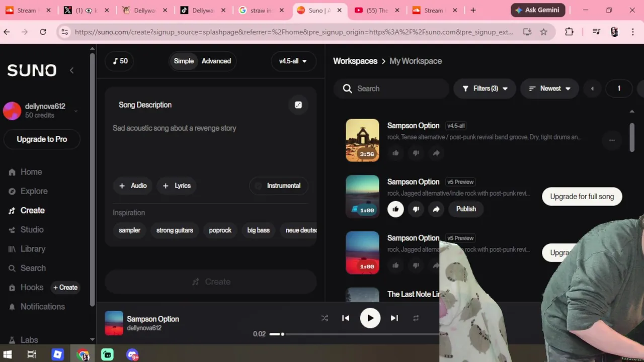The width and height of the screenshot is (644, 362).
Task: Click Upgrade to Pro button
Action: [x=42, y=139]
